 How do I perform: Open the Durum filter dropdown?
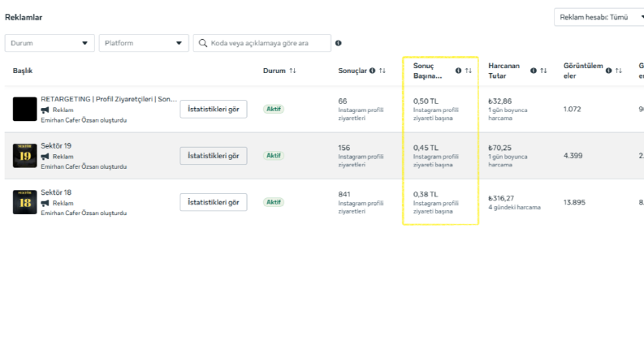[x=50, y=43]
